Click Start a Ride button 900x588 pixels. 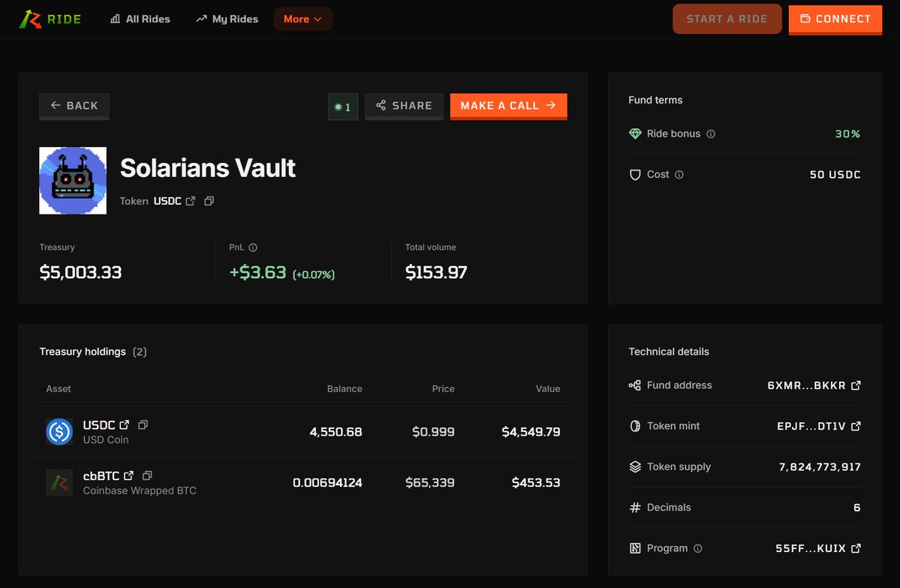(727, 19)
